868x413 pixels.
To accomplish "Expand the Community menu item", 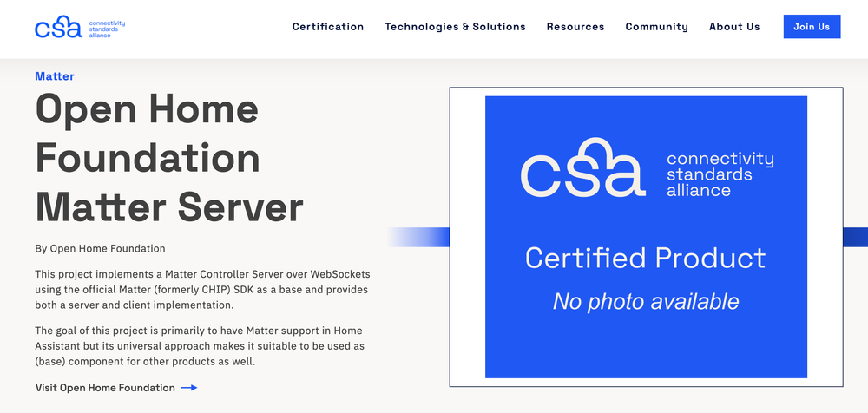I will (x=656, y=27).
